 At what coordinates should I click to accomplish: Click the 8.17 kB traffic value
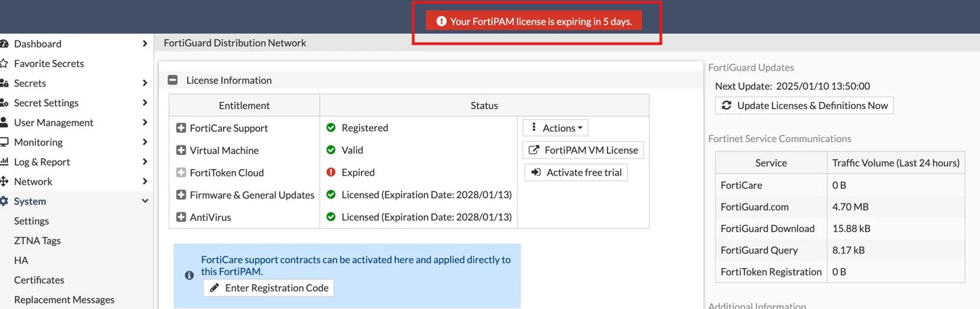point(848,250)
